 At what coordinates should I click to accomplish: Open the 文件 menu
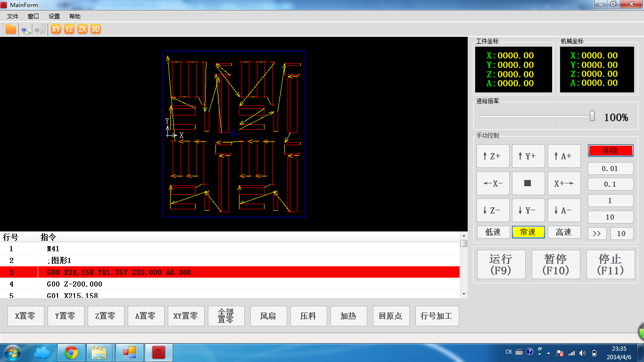13,16
